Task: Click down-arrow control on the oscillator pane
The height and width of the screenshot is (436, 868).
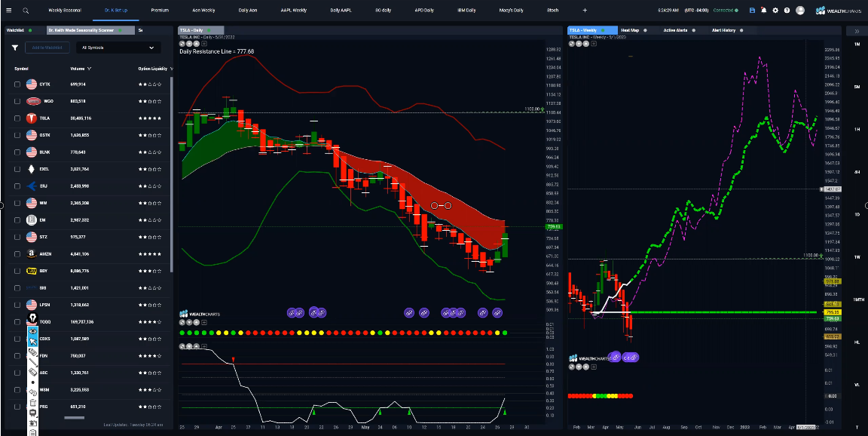Action: (190, 346)
